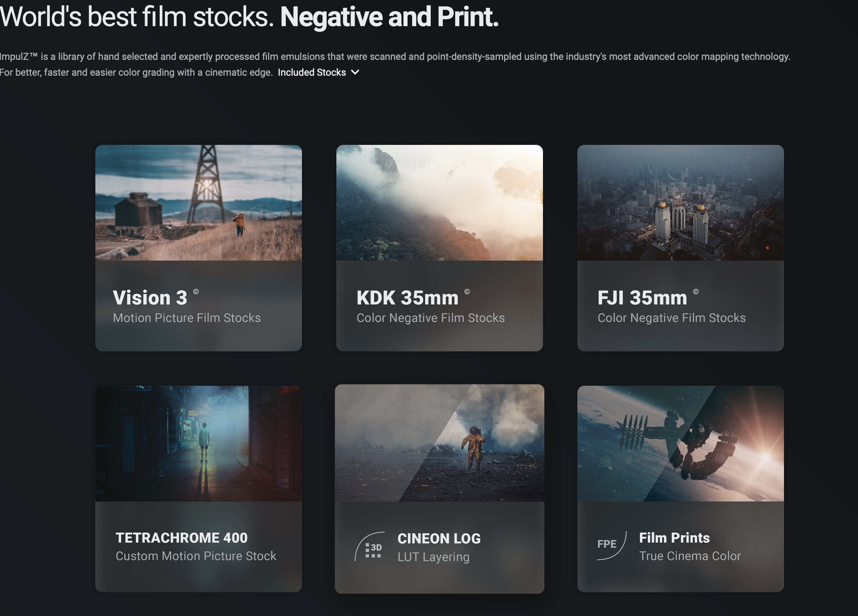Click the Vision 3 title

(x=150, y=298)
